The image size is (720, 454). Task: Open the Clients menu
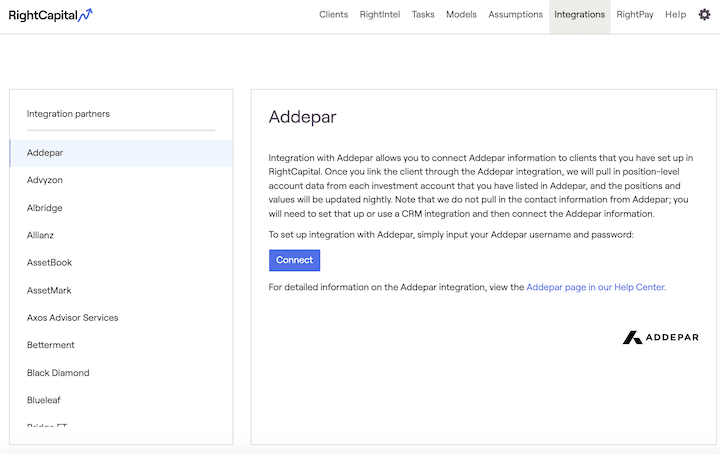tap(333, 15)
